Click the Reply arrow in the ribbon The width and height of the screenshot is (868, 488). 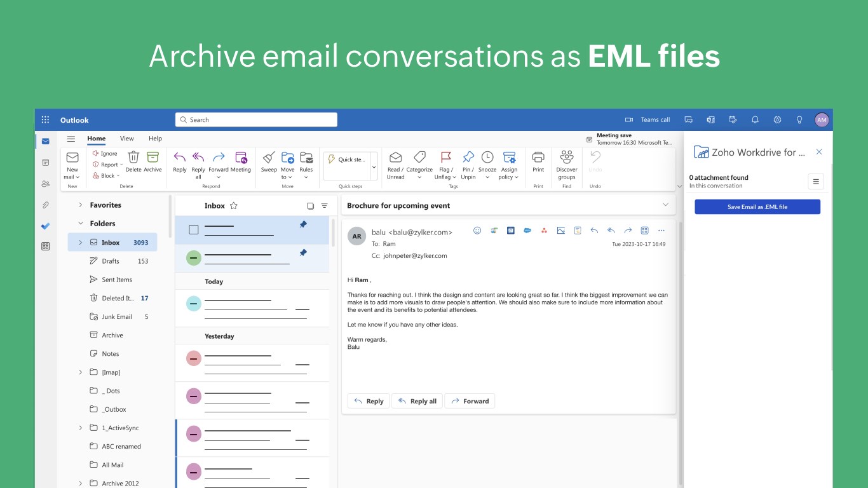point(180,161)
